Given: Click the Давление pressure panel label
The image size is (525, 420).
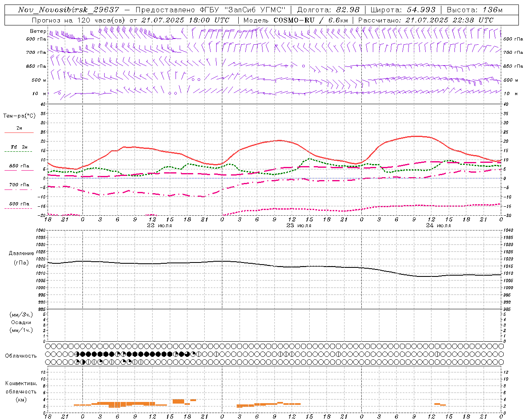Looking at the screenshot, I should (21, 253).
